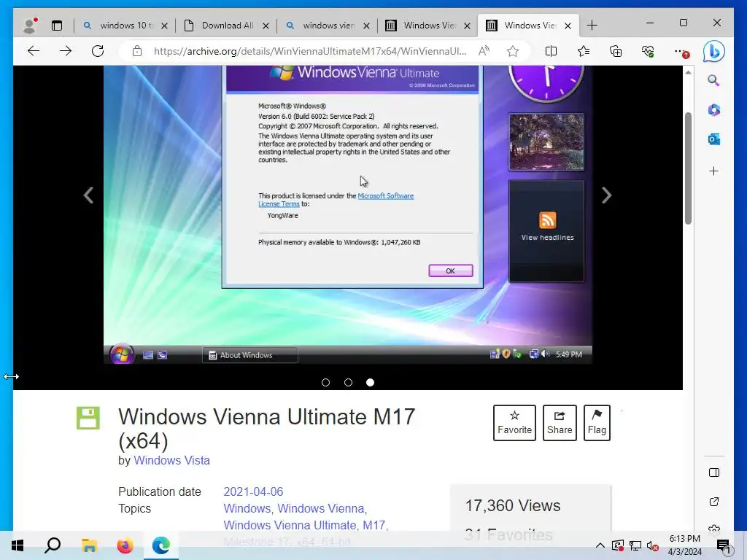The image size is (747, 560).
Task: Show the next carousel image
Action: tap(606, 195)
